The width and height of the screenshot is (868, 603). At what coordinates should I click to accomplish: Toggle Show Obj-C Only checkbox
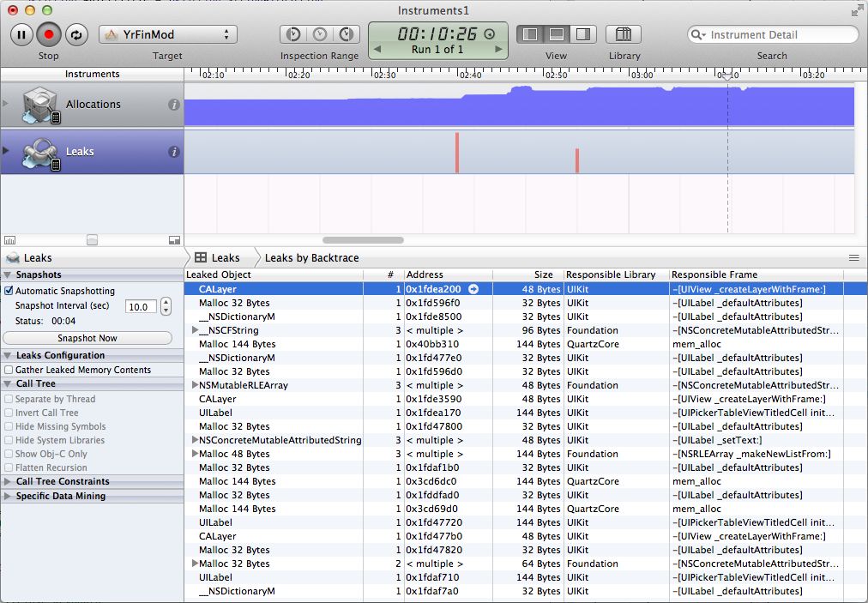(9, 454)
